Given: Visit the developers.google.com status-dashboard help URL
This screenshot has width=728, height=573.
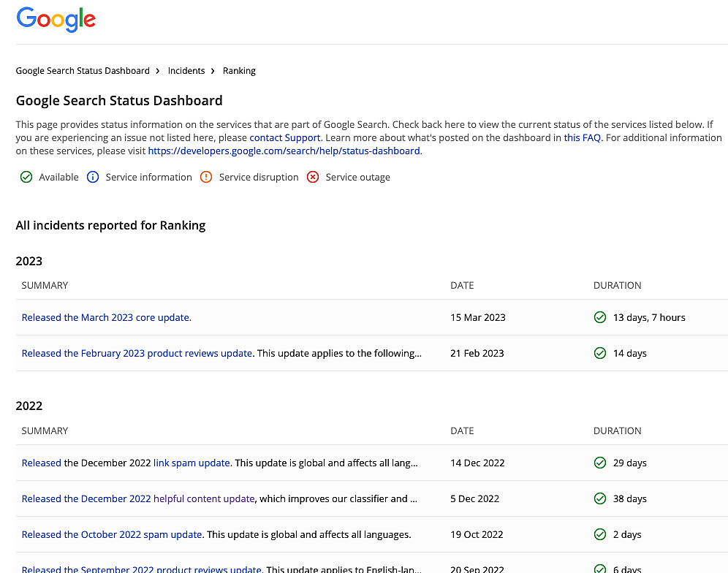Looking at the screenshot, I should click(x=284, y=151).
